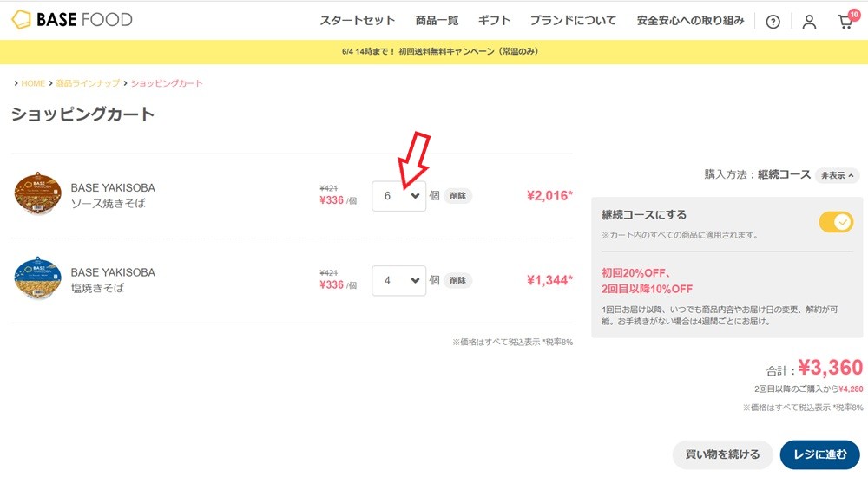Click the BASE YAKISOBA ソース焼きそば product name
Screen dimensions: 868x477
point(113,195)
